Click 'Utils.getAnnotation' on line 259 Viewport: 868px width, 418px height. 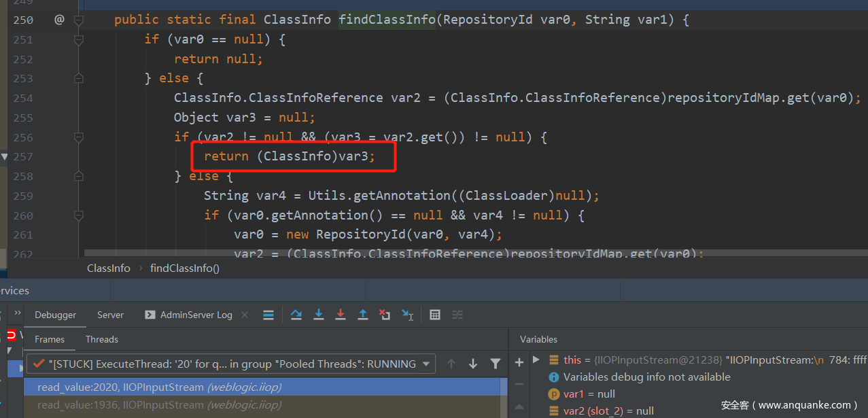tap(379, 196)
